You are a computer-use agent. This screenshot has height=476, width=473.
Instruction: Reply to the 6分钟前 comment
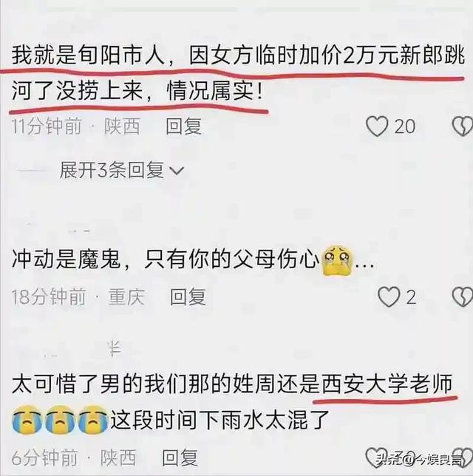pos(180,458)
